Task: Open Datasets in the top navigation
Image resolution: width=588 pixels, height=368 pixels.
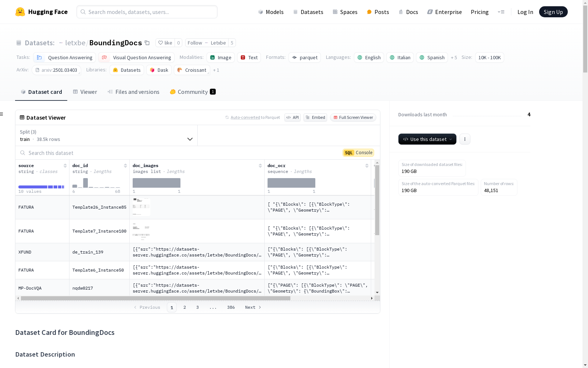Action: [308, 12]
